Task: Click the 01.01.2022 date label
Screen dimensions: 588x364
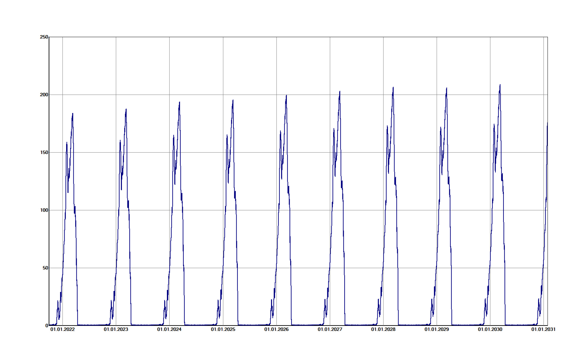Action: pyautogui.click(x=62, y=330)
